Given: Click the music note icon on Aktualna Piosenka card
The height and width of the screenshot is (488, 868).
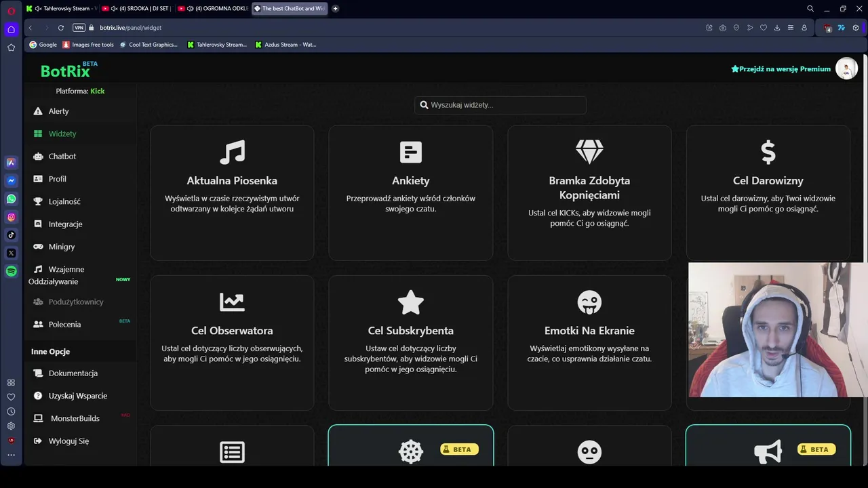Looking at the screenshot, I should click(232, 152).
